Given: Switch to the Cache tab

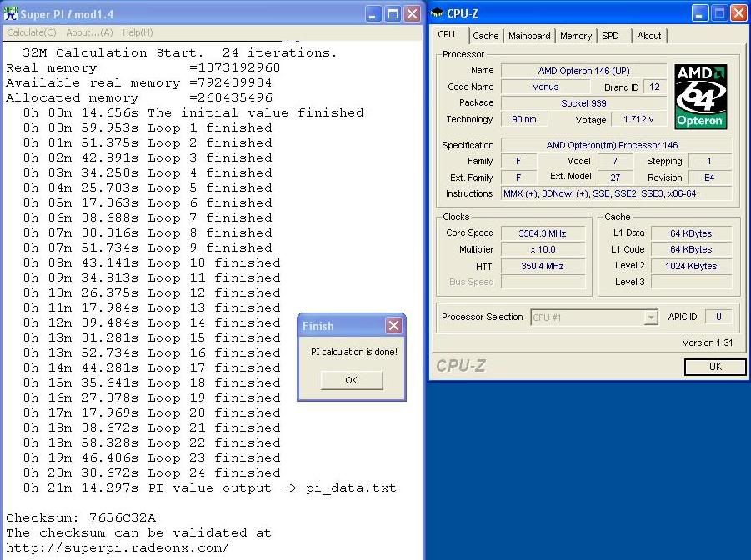Looking at the screenshot, I should pyautogui.click(x=486, y=36).
